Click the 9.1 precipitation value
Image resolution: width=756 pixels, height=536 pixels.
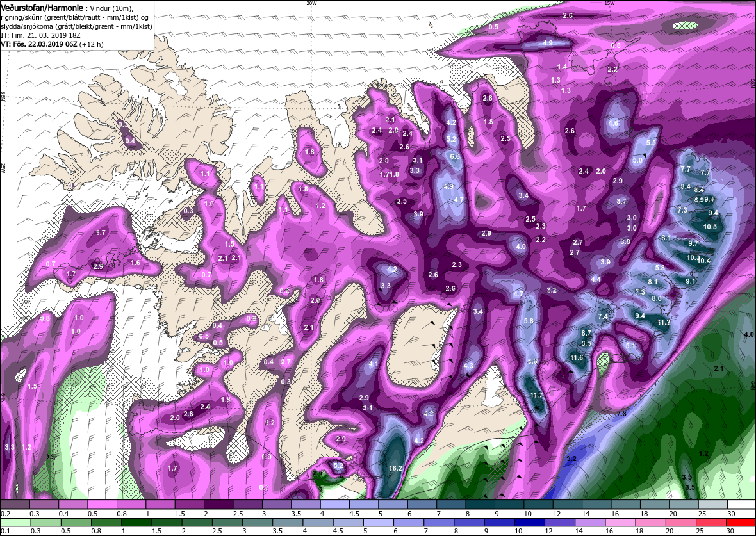click(691, 281)
